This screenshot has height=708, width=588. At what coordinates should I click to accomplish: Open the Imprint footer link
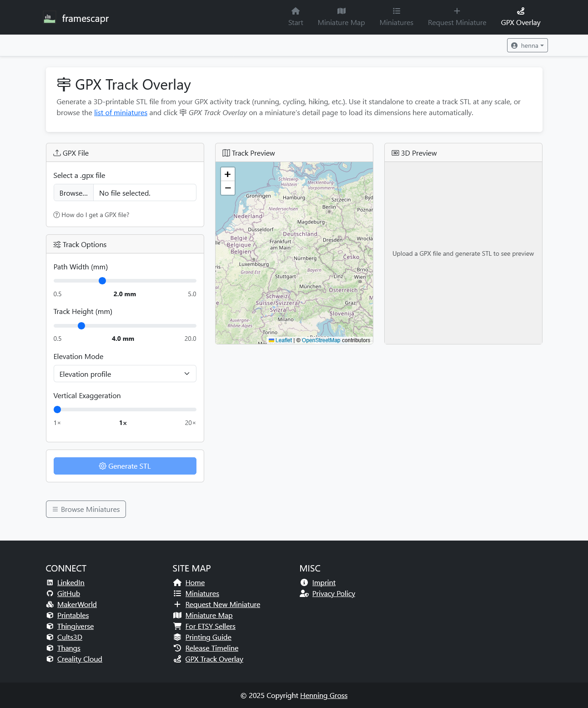324,582
